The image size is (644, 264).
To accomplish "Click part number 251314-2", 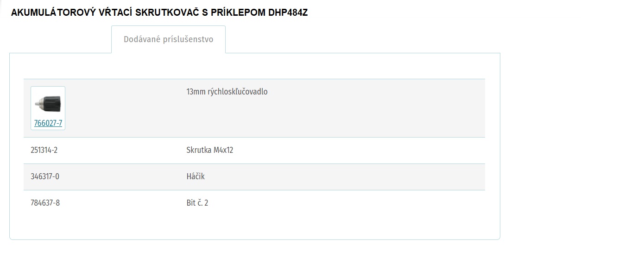I will tap(44, 151).
